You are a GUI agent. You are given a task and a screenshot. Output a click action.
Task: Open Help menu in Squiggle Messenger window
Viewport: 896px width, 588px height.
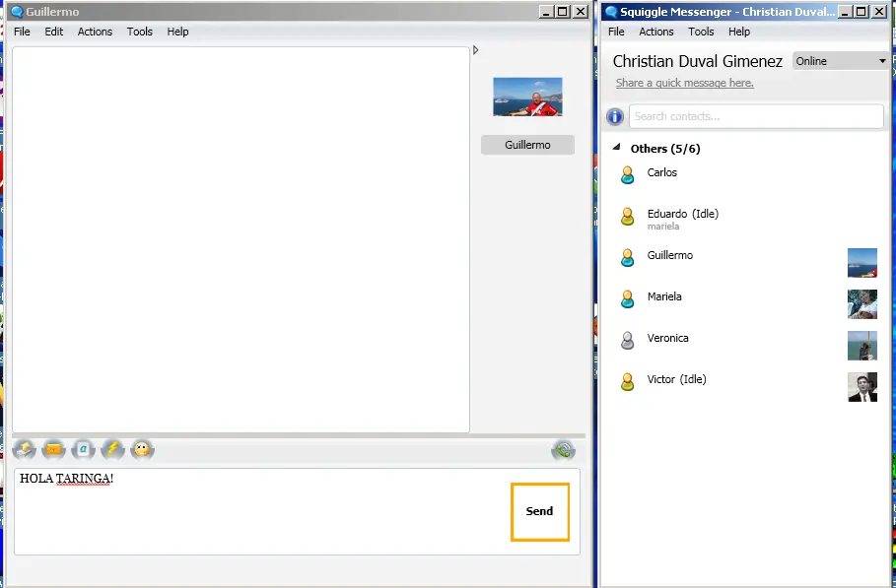739,32
